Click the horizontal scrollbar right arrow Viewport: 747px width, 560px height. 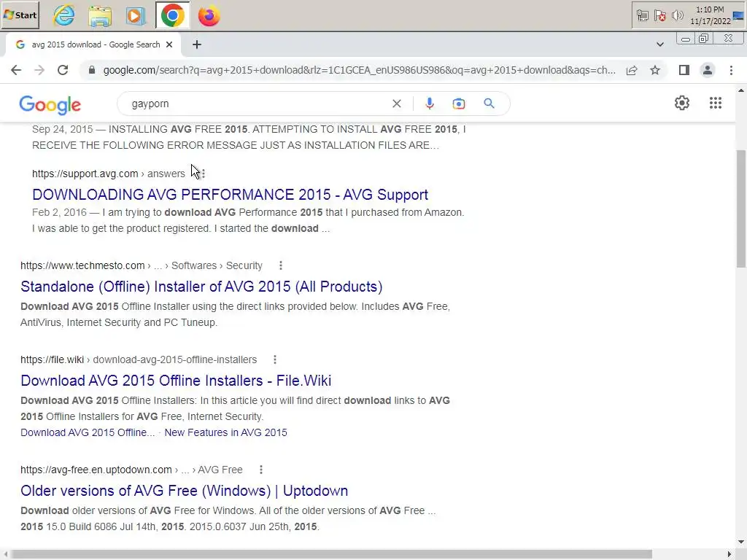pyautogui.click(x=729, y=554)
